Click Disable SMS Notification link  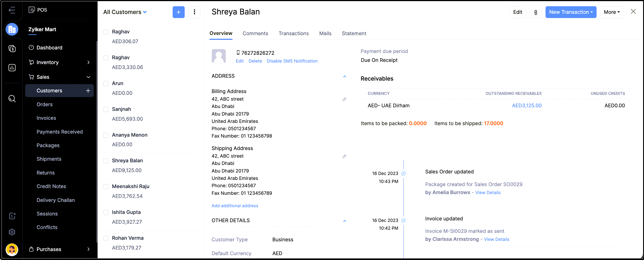[x=292, y=61]
